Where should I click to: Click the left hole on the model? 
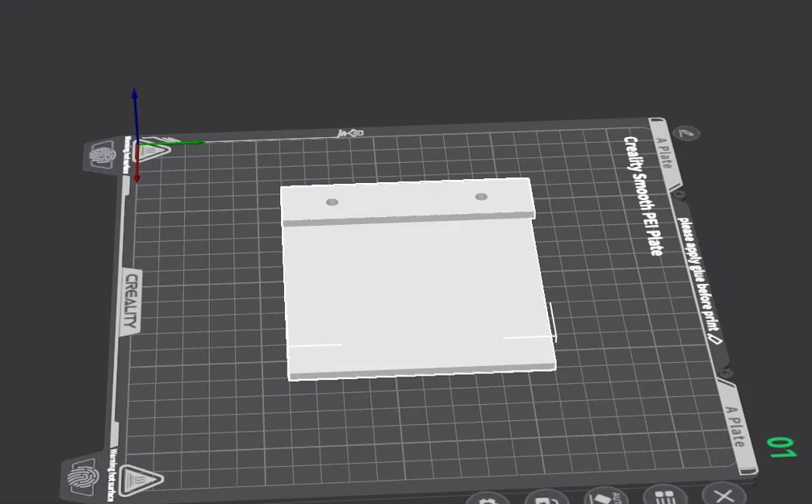pos(333,202)
